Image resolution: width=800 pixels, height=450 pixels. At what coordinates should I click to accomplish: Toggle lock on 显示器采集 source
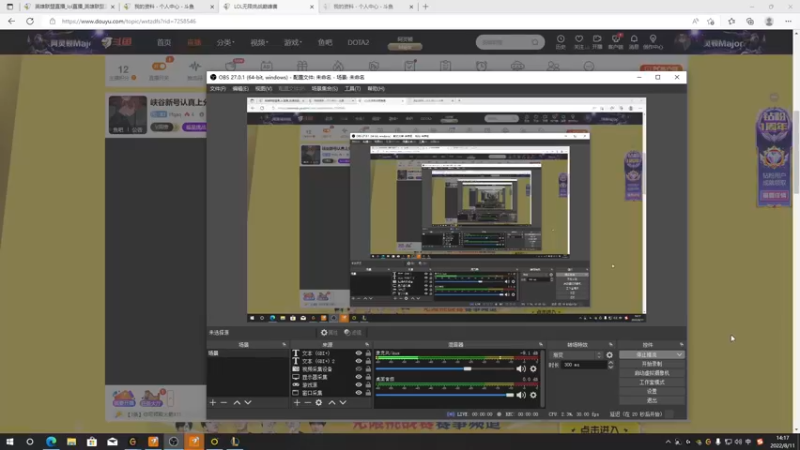pyautogui.click(x=368, y=377)
